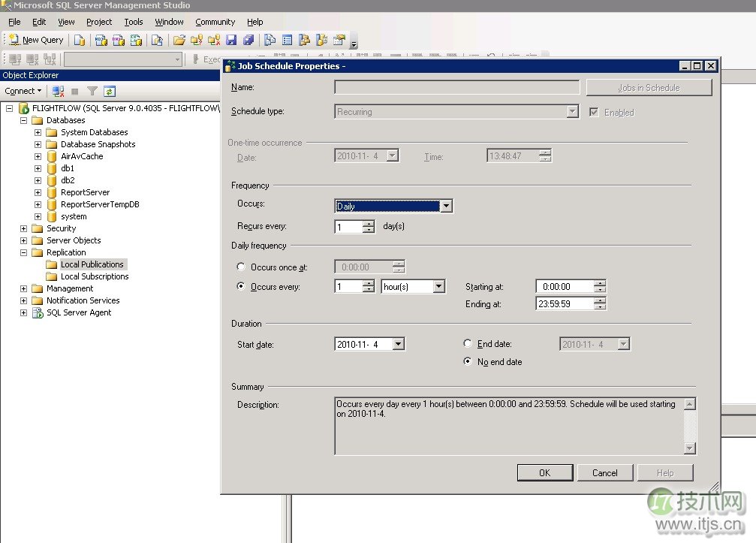Open the View menu
This screenshot has width=756, height=543.
click(66, 22)
